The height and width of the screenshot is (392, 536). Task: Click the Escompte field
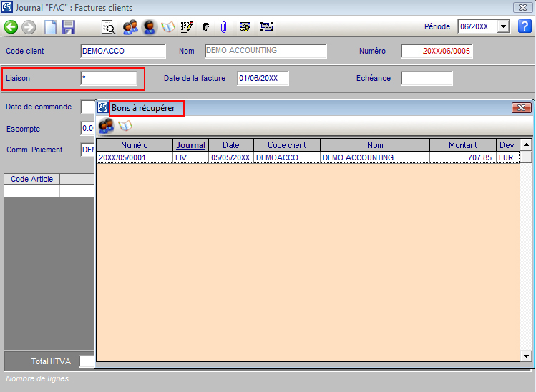tap(87, 129)
